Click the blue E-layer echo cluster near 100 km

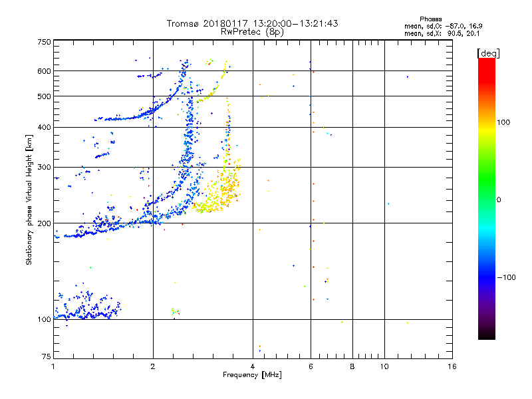pyautogui.click(x=87, y=307)
